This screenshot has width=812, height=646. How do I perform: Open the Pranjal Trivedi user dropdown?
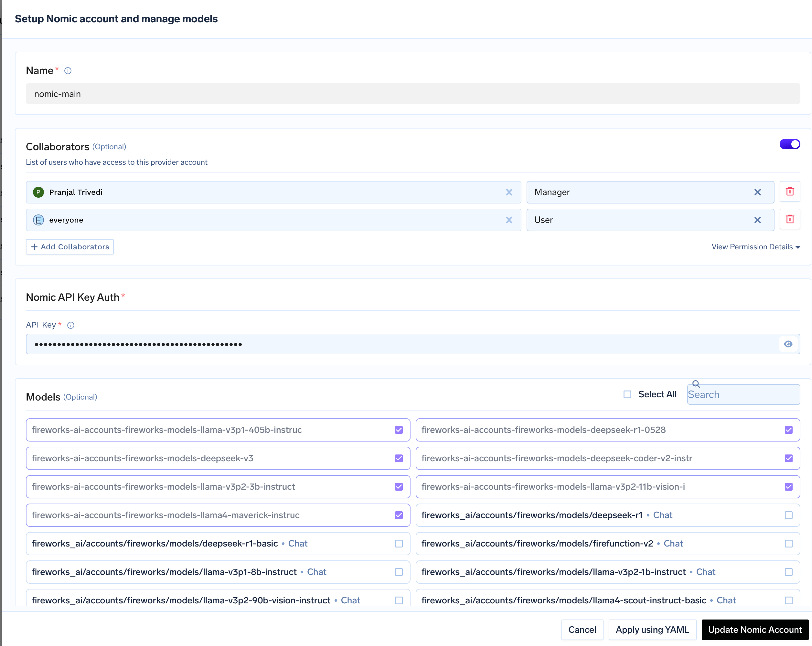[273, 192]
